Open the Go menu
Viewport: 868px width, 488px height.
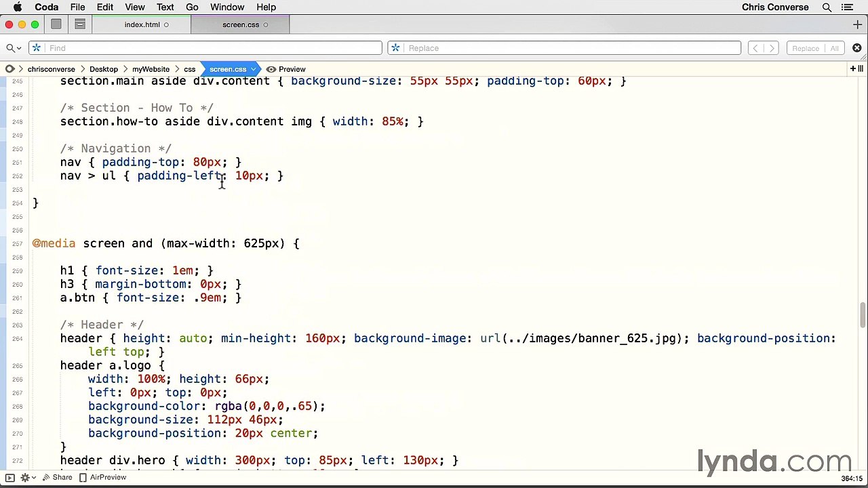[192, 7]
